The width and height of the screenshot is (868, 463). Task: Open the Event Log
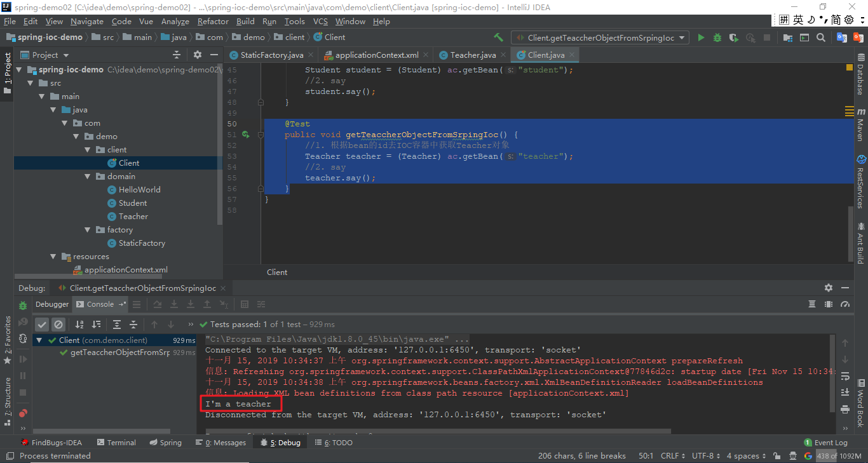pos(825,443)
